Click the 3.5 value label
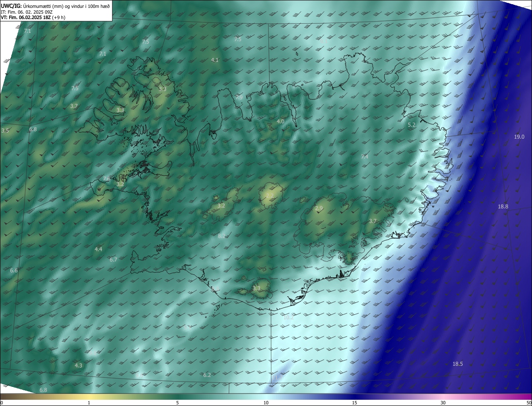 pyautogui.click(x=5, y=131)
